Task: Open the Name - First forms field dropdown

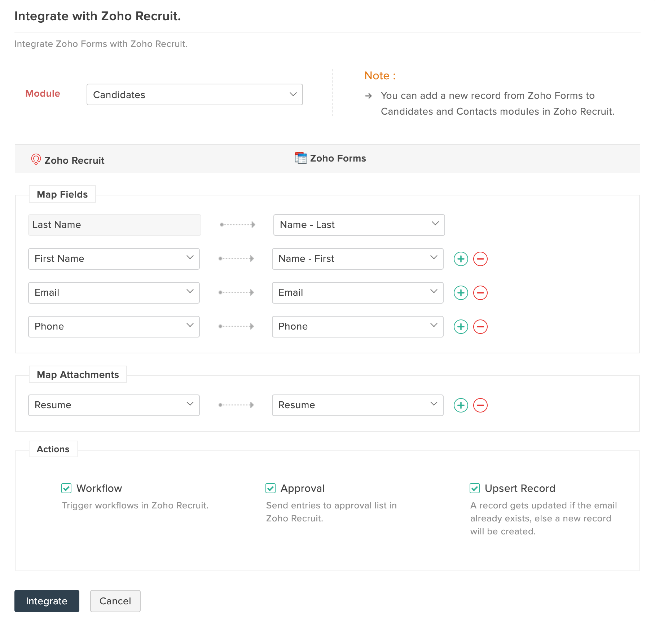Action: pyautogui.click(x=358, y=259)
